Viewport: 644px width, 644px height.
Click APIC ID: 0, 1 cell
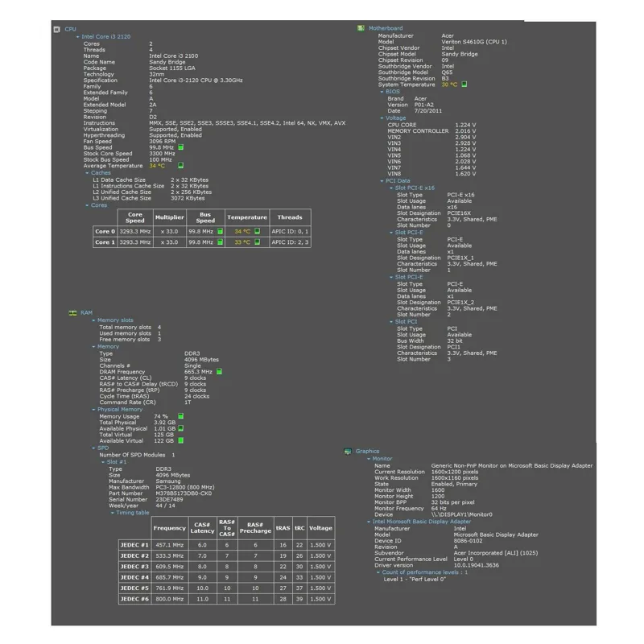290,232
